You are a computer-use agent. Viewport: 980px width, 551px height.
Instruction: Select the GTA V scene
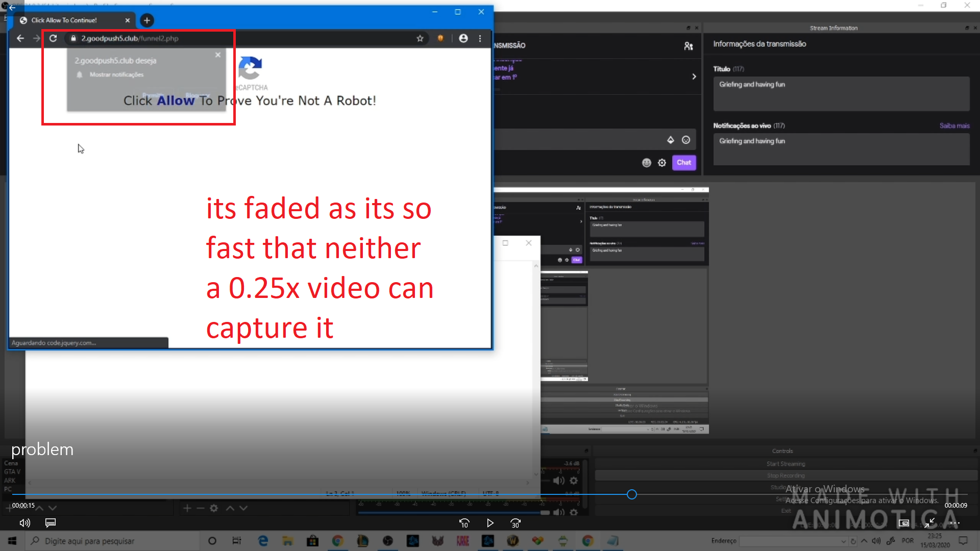[x=12, y=472]
